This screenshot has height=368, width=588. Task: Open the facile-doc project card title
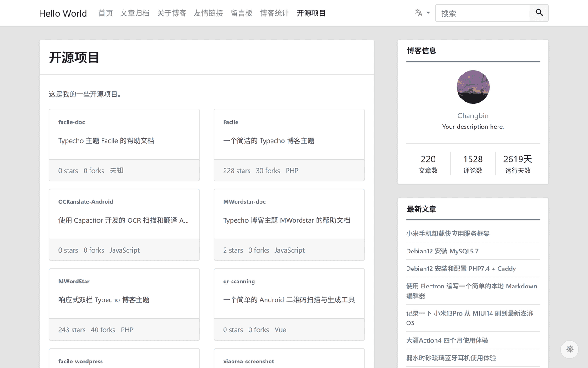72,122
